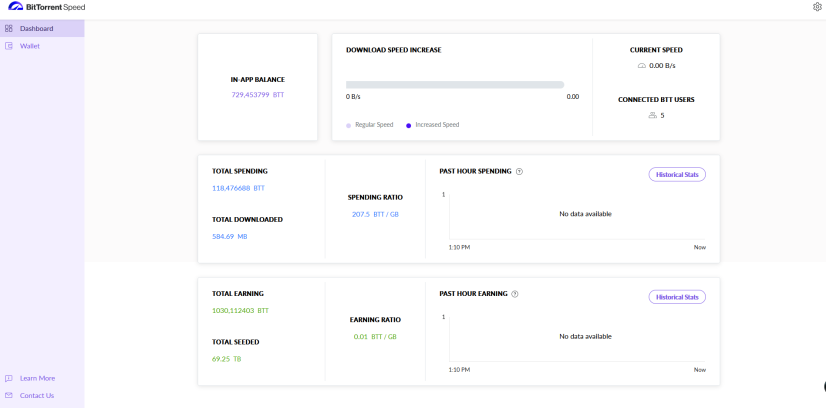Screen dimensions: 826x408
Task: Click the Increased Speed legend dot
Action: [408, 125]
